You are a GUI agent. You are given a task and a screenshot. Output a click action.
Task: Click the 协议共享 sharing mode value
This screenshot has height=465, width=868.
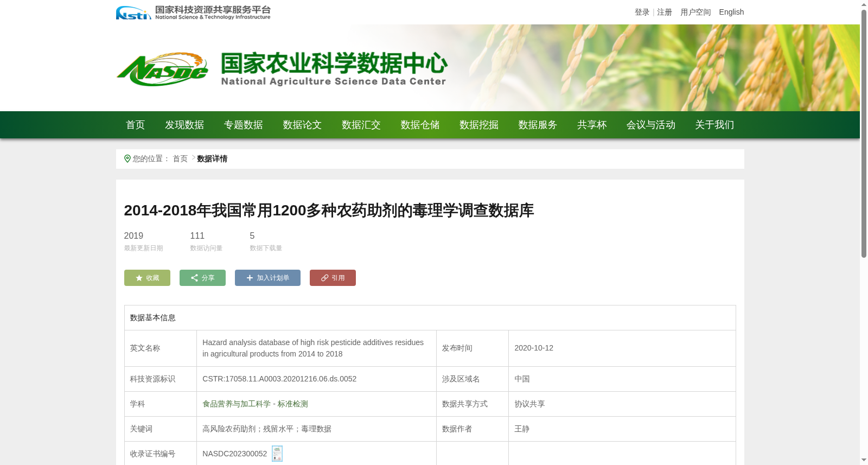tap(529, 404)
